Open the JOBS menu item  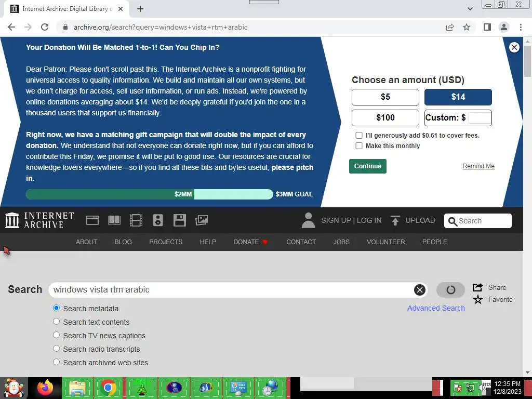tap(341, 242)
